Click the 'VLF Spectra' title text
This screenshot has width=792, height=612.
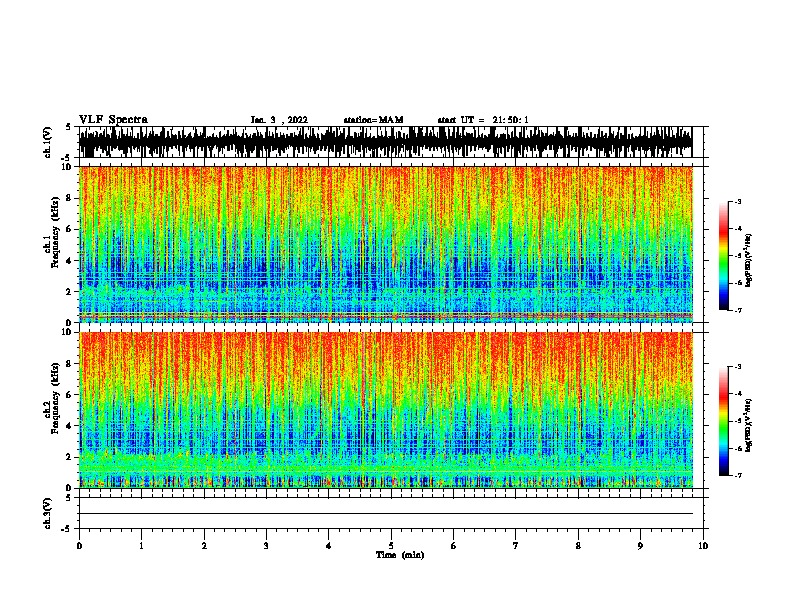pos(113,120)
